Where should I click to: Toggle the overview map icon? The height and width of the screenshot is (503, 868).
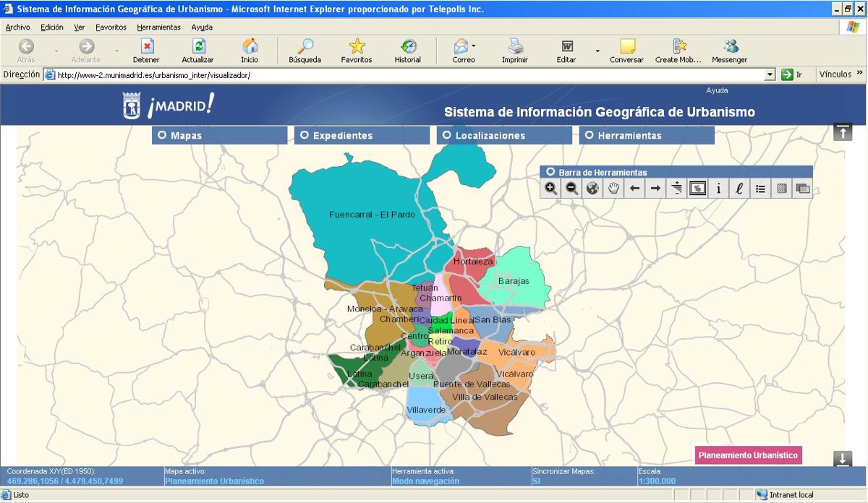click(x=697, y=189)
